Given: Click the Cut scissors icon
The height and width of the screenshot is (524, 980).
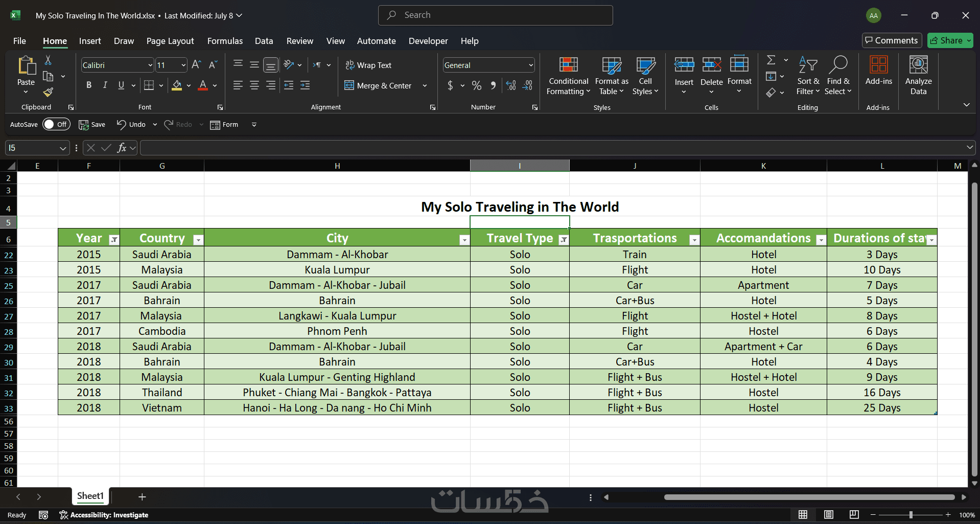Looking at the screenshot, I should pos(48,60).
